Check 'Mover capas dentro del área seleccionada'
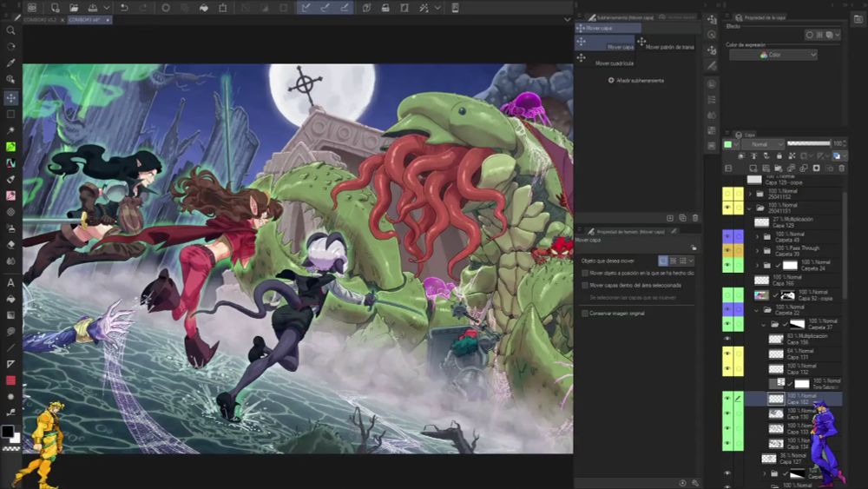This screenshot has width=868, height=489. pyautogui.click(x=584, y=285)
